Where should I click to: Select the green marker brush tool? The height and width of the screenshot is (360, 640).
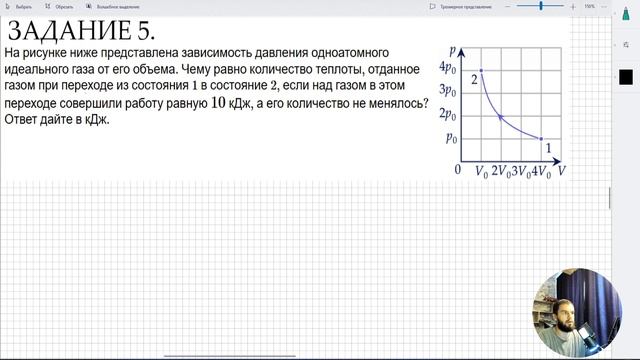click(x=626, y=15)
